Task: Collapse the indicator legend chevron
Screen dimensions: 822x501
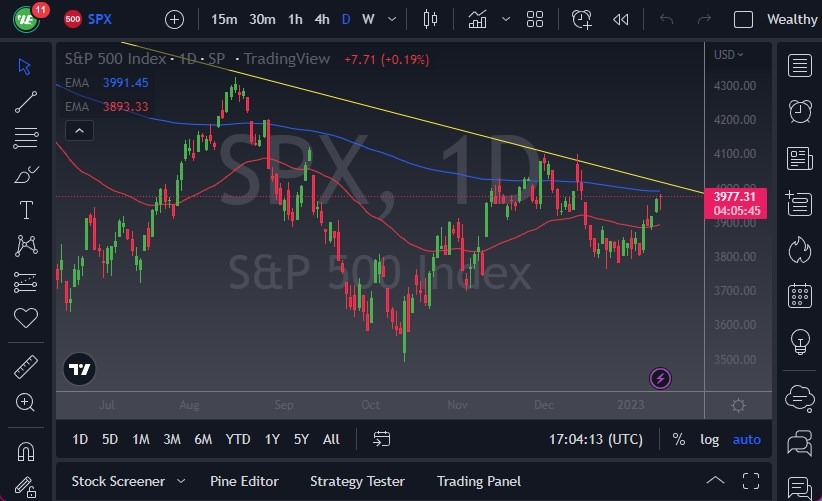Action: click(79, 130)
